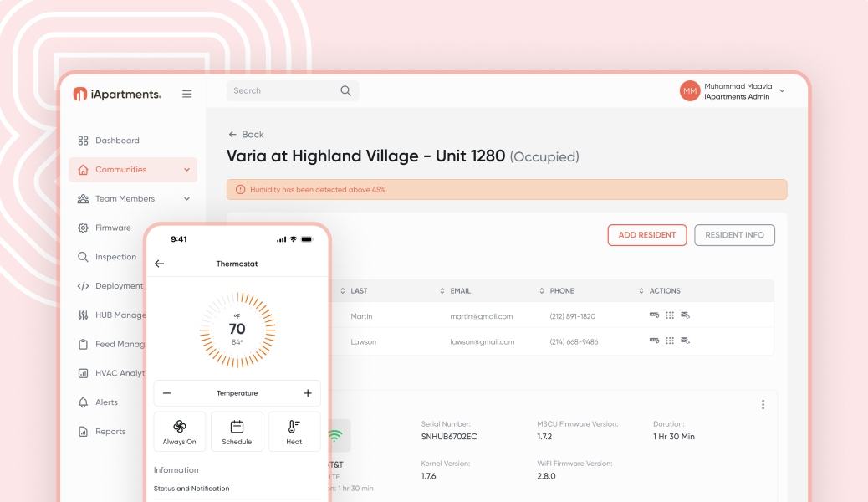Click the thermostat temperature dial
The image size is (868, 502).
(x=237, y=330)
